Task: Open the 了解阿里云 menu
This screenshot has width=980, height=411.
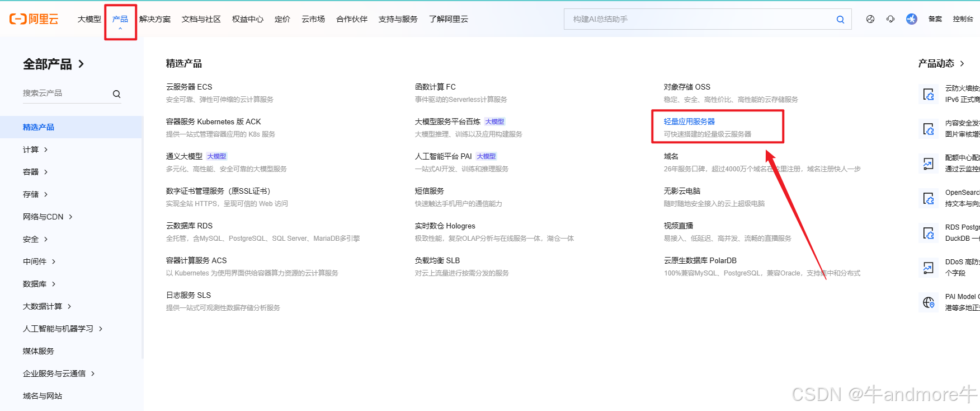Action: [x=449, y=19]
